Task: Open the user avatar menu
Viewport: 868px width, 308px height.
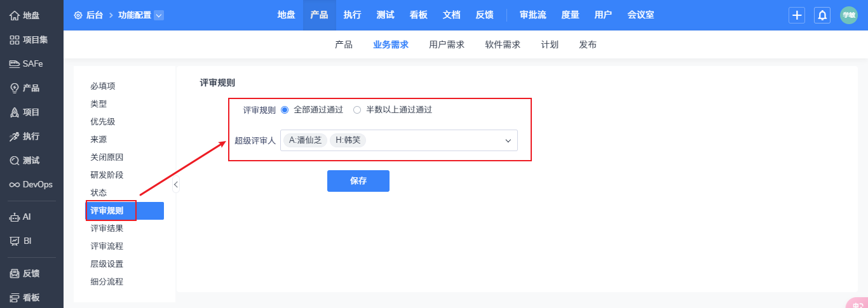Action: tap(849, 15)
